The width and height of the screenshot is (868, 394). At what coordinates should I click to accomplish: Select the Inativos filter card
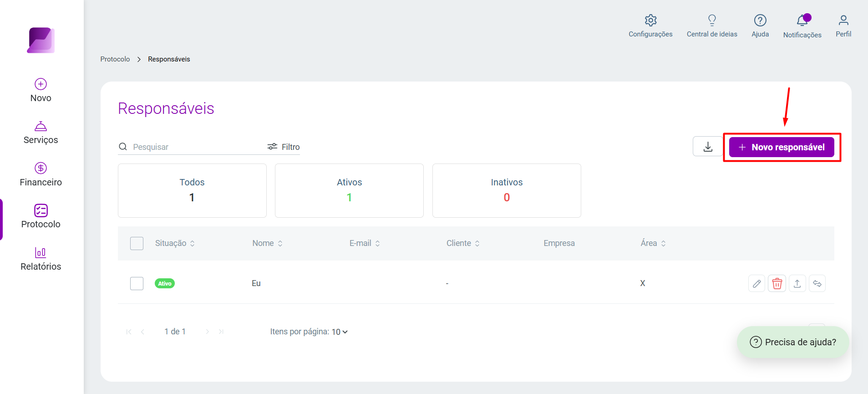[507, 190]
